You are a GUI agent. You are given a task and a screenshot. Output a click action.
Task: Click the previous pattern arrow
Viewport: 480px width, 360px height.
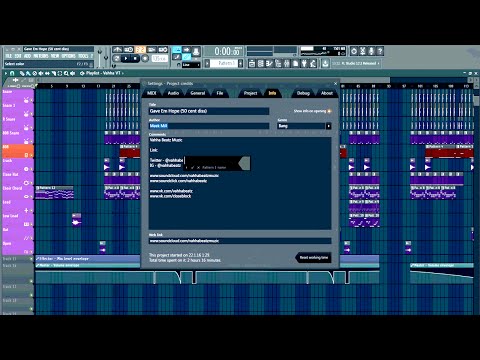(x=207, y=63)
